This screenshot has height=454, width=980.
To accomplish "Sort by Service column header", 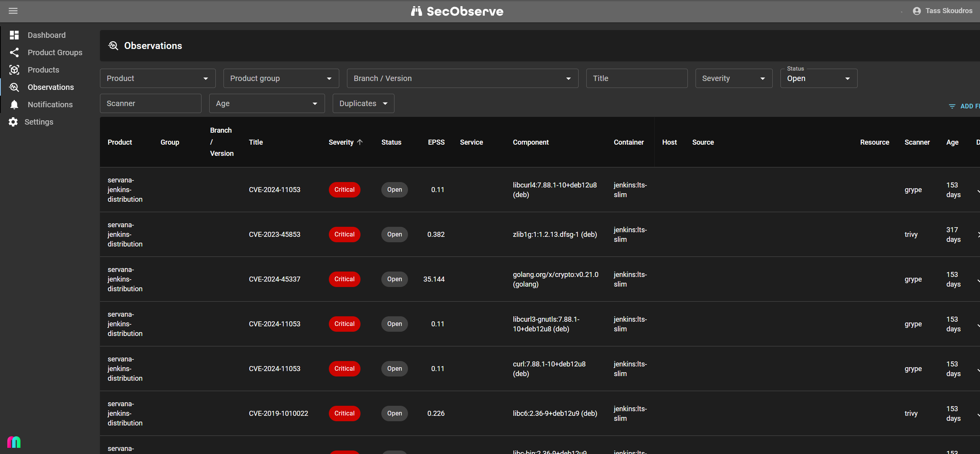I will tap(471, 142).
